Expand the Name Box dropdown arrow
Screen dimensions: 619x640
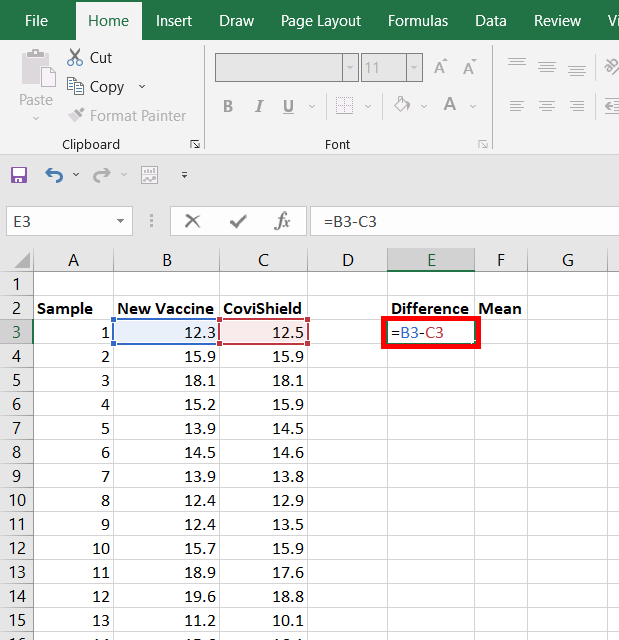(x=121, y=221)
